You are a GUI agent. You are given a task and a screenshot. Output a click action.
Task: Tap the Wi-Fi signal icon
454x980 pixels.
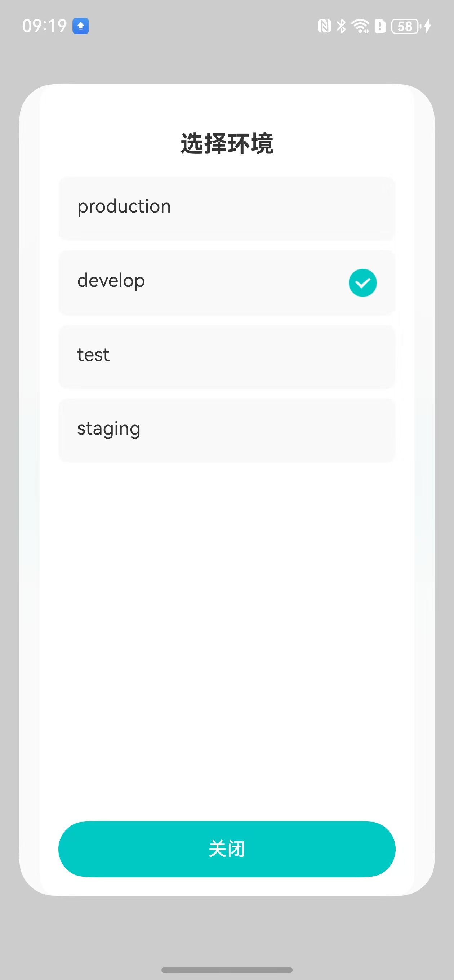point(360,26)
